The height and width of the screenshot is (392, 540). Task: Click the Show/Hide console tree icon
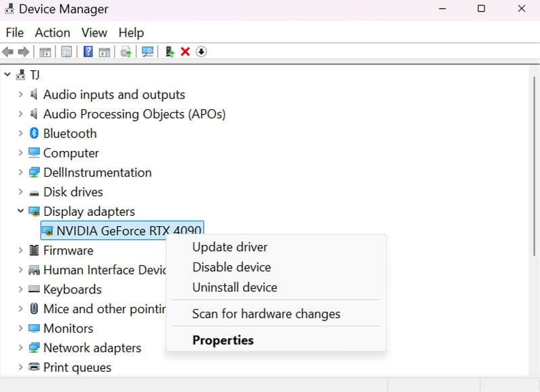(x=45, y=51)
